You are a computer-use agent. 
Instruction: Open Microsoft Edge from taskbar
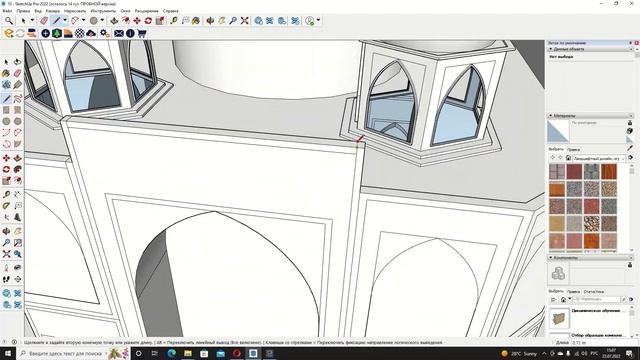point(171,353)
